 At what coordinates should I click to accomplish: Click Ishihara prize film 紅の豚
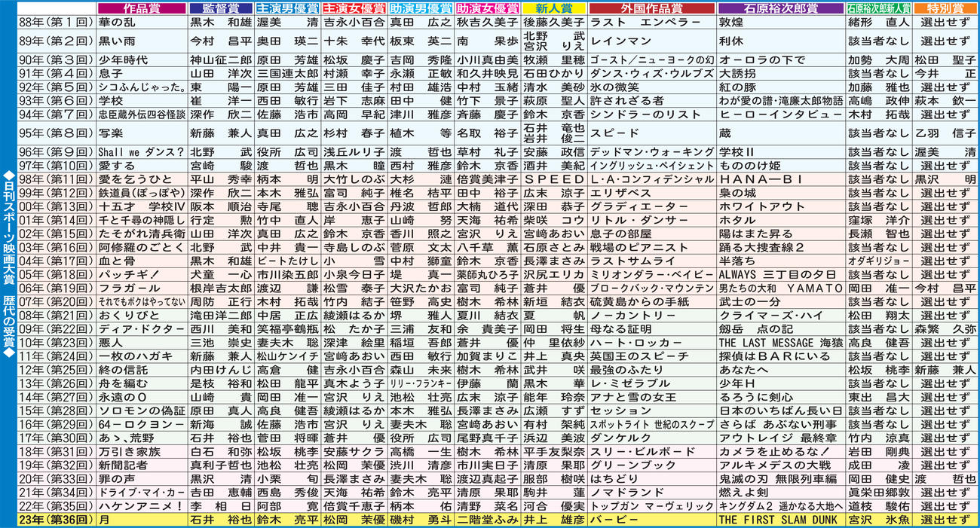tap(737, 86)
